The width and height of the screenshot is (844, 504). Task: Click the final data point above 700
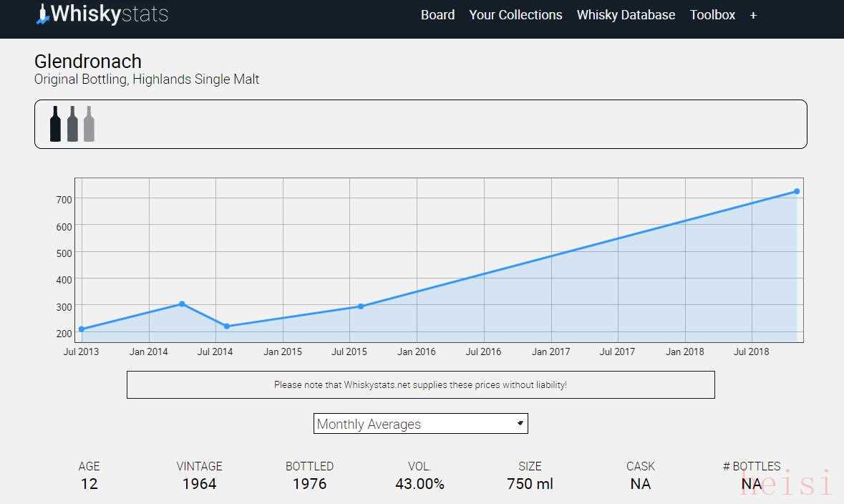click(x=797, y=191)
